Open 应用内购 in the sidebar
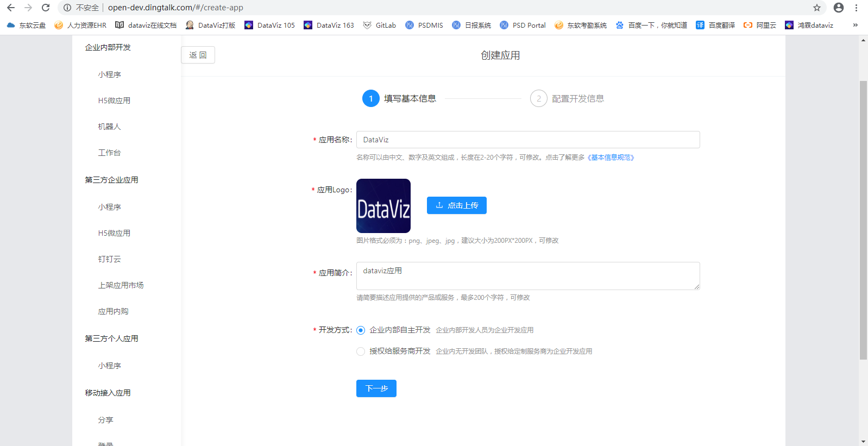The height and width of the screenshot is (446, 868). pyautogui.click(x=113, y=311)
